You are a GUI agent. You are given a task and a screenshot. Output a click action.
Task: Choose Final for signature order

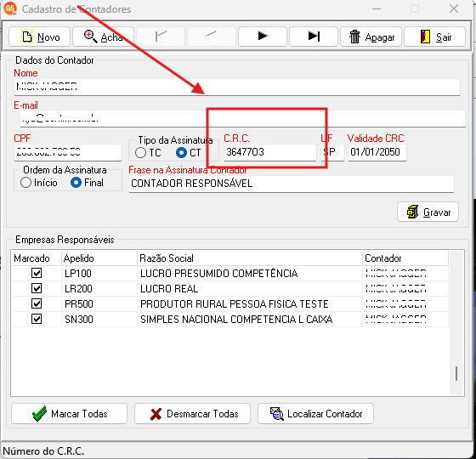coord(76,183)
